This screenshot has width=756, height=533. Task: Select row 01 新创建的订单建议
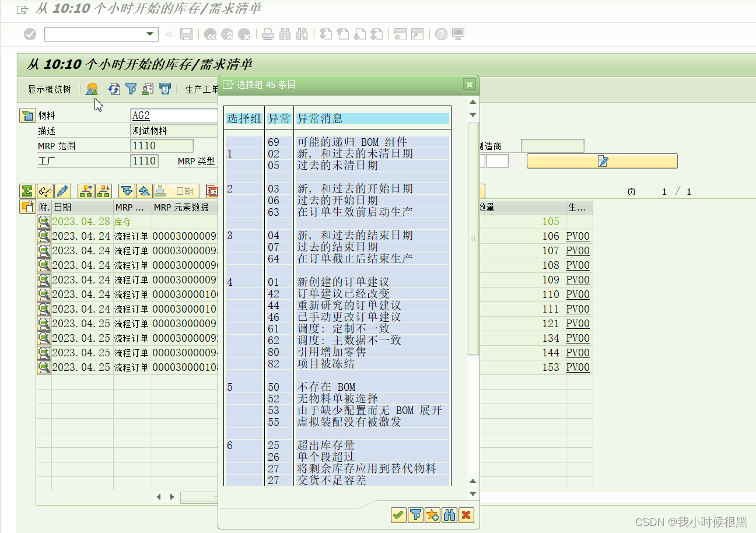pos(337,282)
